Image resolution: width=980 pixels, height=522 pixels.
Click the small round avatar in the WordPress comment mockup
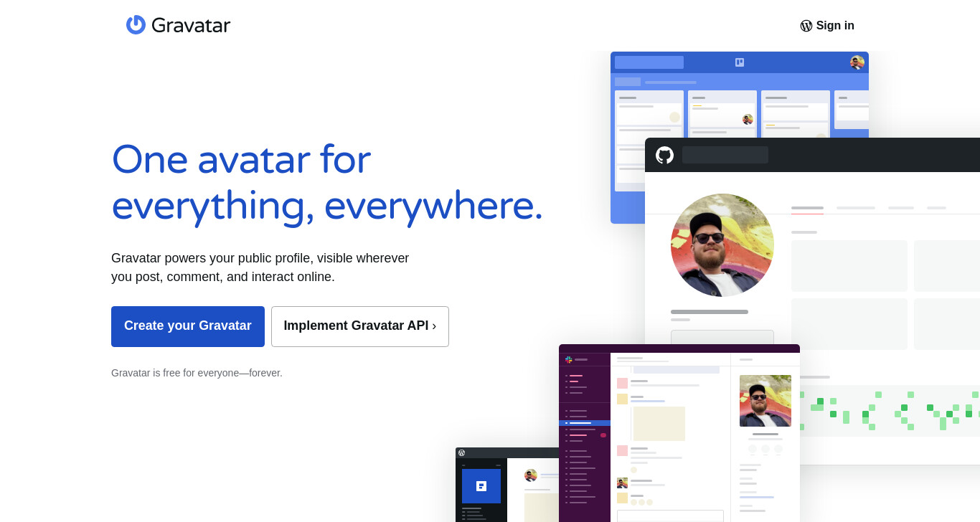pyautogui.click(x=531, y=475)
